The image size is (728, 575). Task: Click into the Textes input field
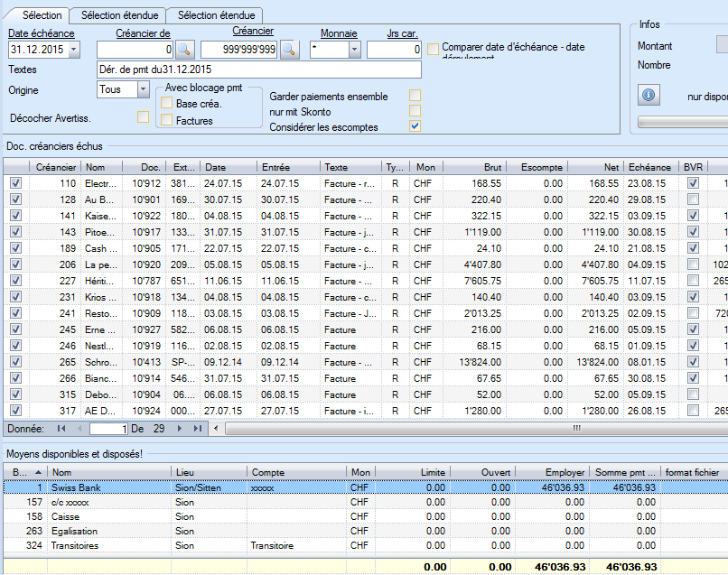click(258, 70)
